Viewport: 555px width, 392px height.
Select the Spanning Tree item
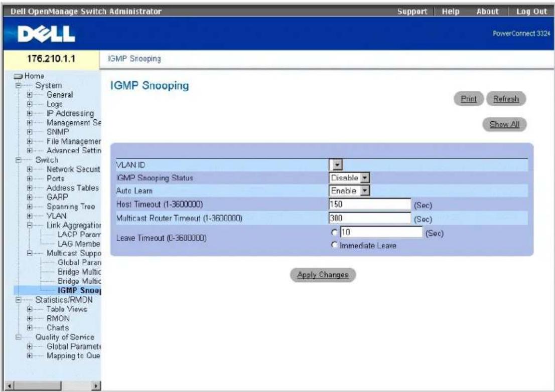click(71, 207)
